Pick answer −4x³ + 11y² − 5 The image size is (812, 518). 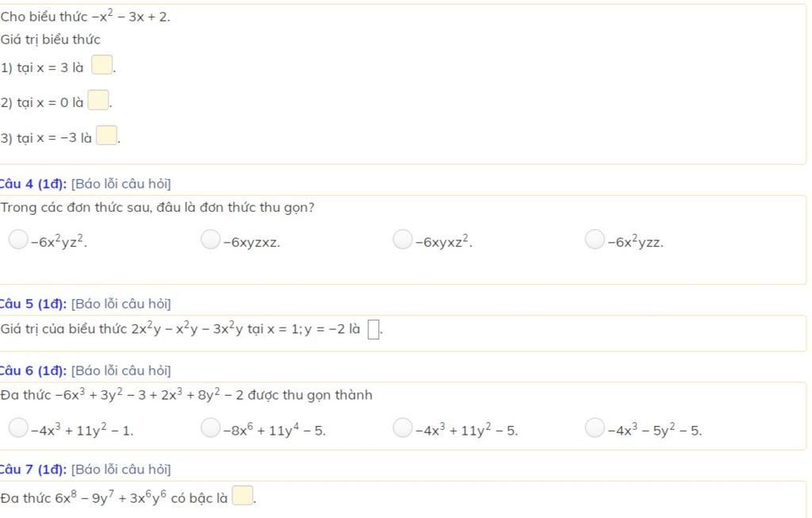(402, 428)
